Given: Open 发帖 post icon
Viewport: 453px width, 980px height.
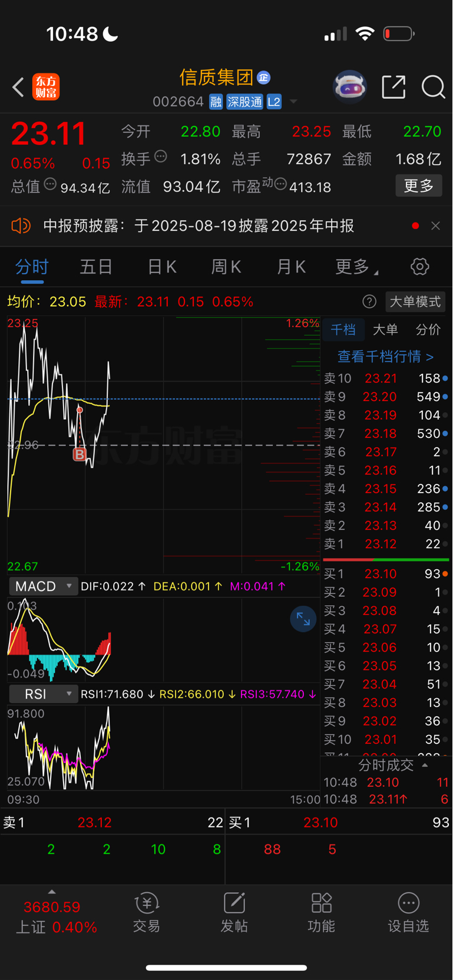Looking at the screenshot, I should (x=234, y=913).
